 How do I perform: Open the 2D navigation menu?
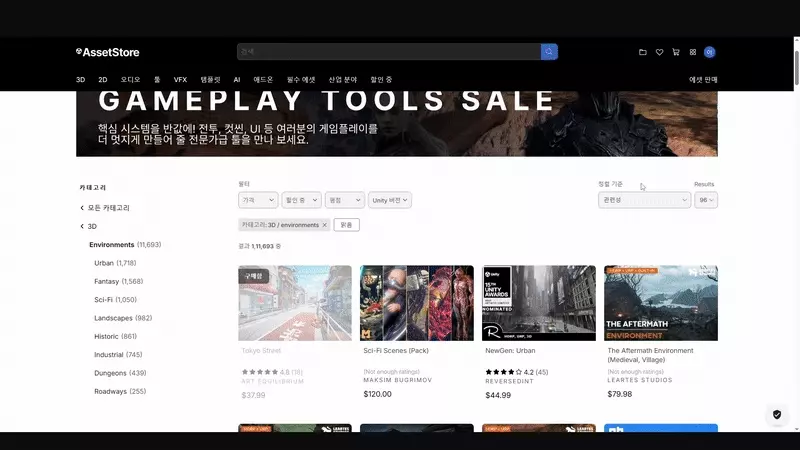103,80
